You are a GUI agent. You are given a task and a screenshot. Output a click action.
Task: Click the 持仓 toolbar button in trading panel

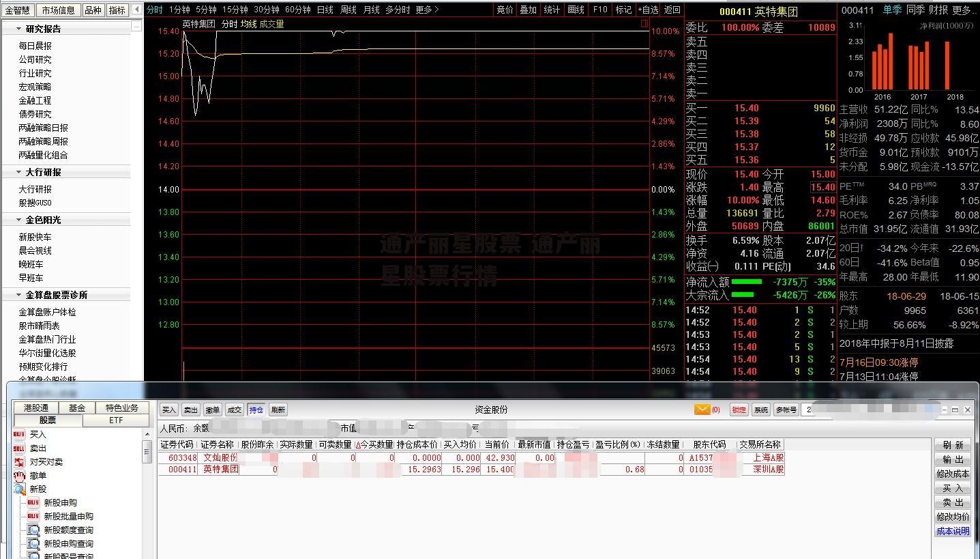[256, 410]
